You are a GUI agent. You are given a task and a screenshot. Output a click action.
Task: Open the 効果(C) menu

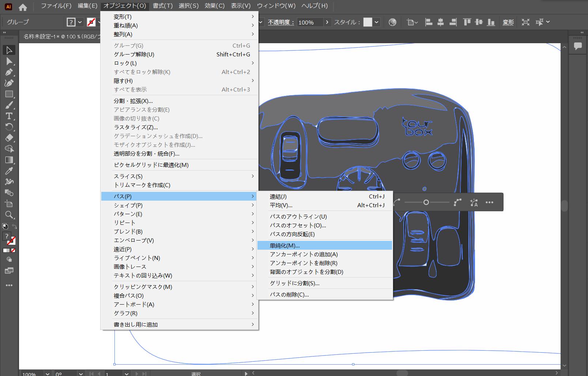click(x=215, y=6)
